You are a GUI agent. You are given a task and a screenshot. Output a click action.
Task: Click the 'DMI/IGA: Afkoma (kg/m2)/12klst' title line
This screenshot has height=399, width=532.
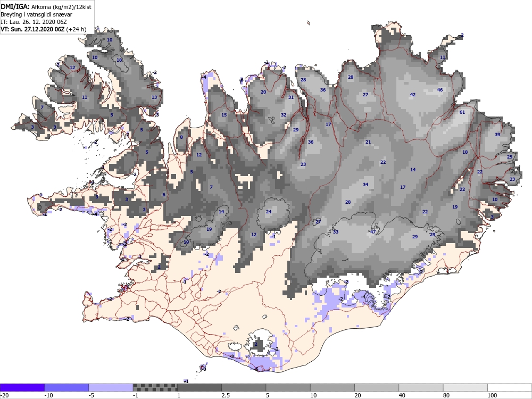point(46,6)
